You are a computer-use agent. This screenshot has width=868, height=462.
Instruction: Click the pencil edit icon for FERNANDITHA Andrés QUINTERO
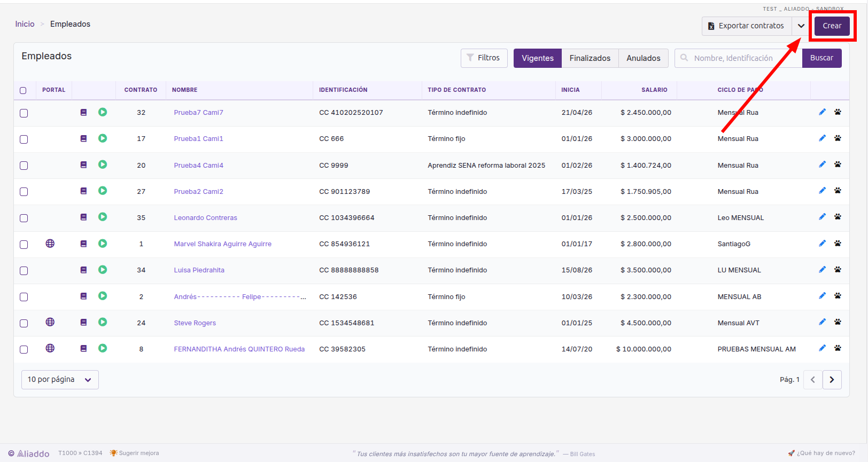pyautogui.click(x=822, y=348)
